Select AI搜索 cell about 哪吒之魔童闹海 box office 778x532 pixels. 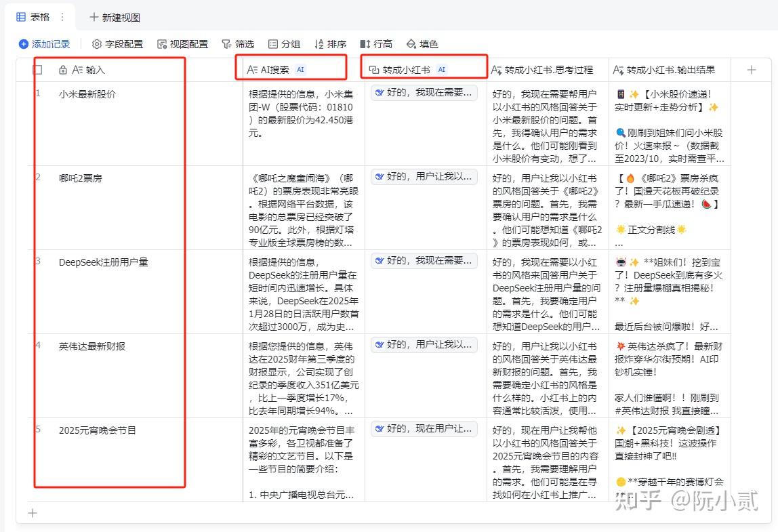point(304,207)
